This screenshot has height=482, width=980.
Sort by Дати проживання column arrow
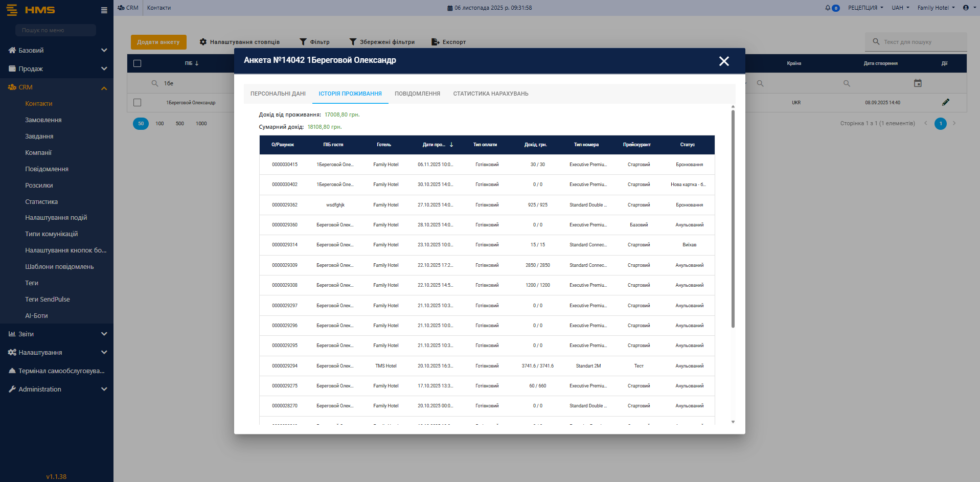451,145
